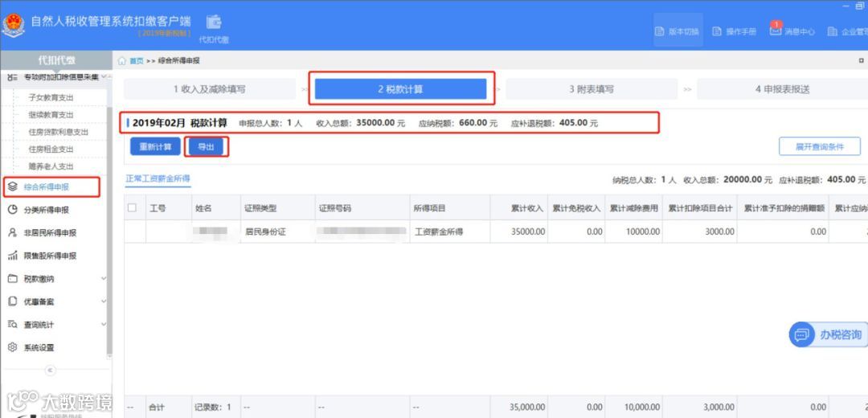This screenshot has height=418, width=868.
Task: Open 分类所得申报 menu label
Action: [x=47, y=211]
